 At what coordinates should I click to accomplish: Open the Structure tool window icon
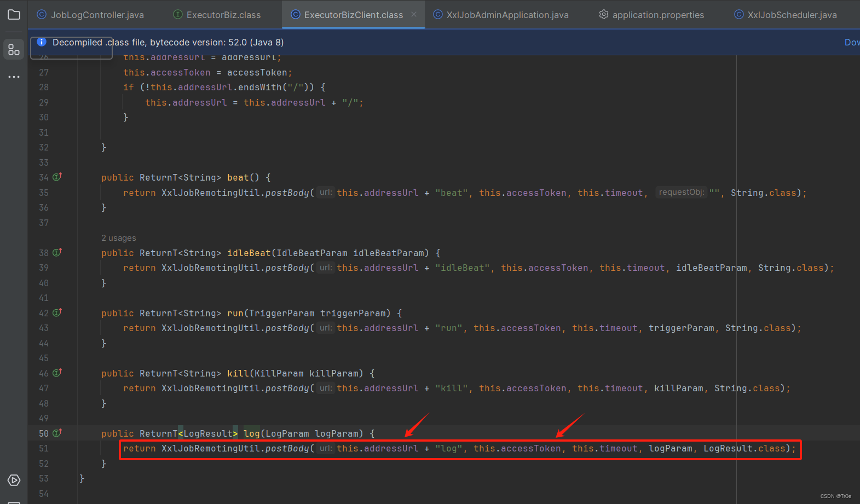point(14,50)
